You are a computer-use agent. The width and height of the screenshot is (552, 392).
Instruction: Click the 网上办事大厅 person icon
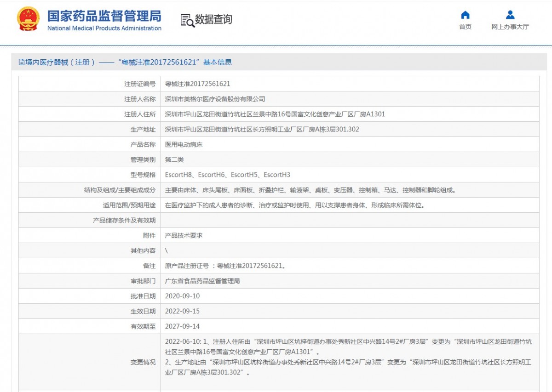510,15
